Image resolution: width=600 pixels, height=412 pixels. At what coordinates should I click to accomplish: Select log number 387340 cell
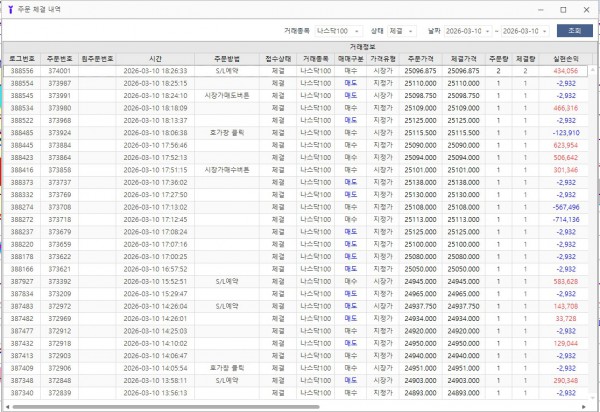22,393
